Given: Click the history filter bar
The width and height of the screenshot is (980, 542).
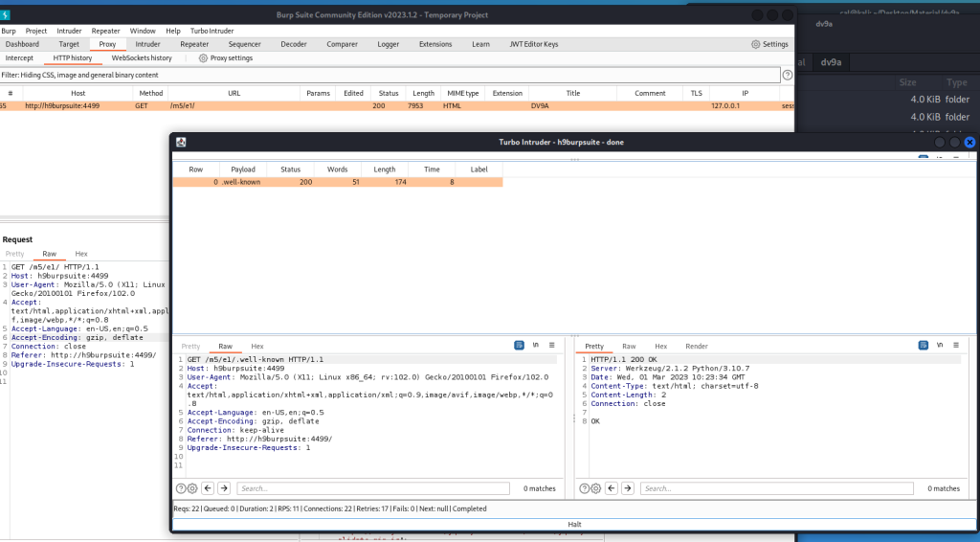Looking at the screenshot, I should pos(390,75).
